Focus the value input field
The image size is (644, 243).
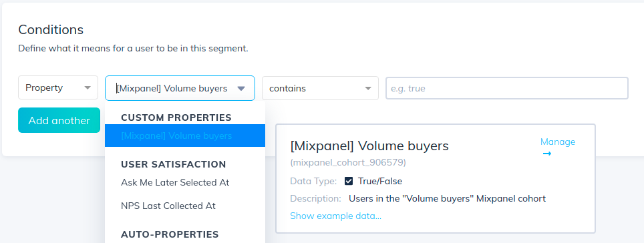(507, 88)
